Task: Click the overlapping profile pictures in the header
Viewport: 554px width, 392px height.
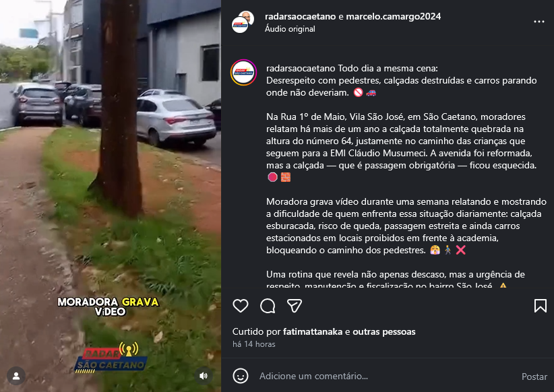Action: click(243, 22)
